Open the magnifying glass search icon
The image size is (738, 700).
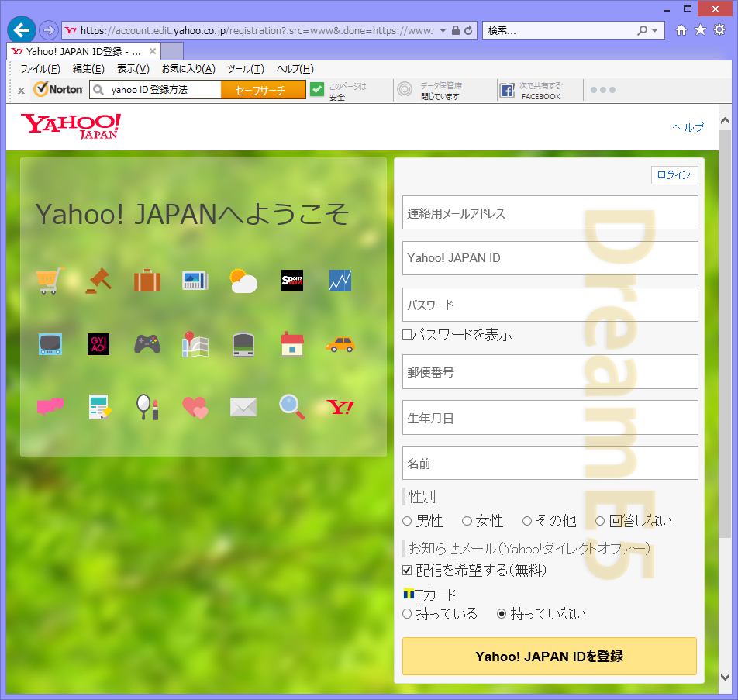[291, 407]
